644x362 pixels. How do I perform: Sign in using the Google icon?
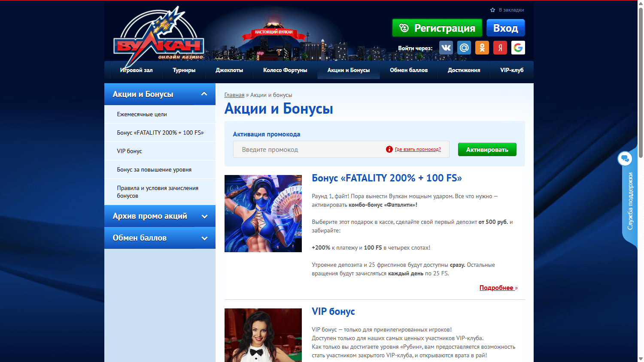click(x=518, y=48)
